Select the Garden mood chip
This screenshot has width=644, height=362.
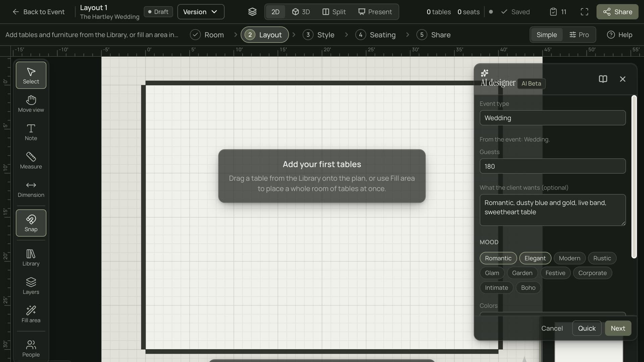(x=522, y=273)
